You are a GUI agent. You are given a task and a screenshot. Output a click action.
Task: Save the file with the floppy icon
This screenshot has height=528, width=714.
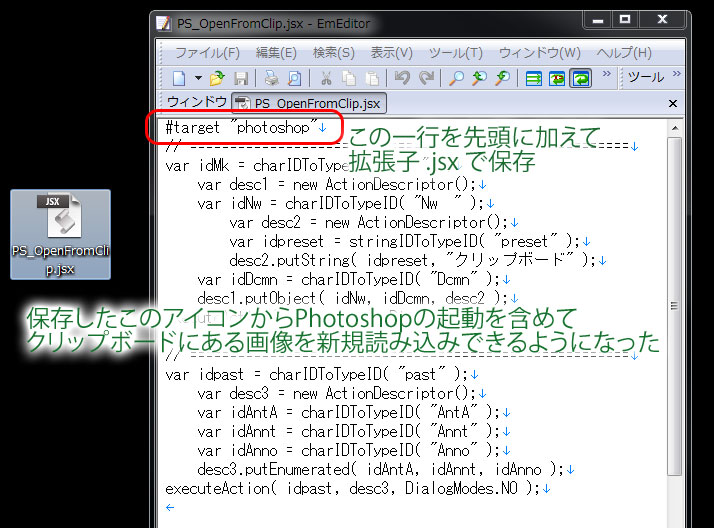click(x=241, y=79)
